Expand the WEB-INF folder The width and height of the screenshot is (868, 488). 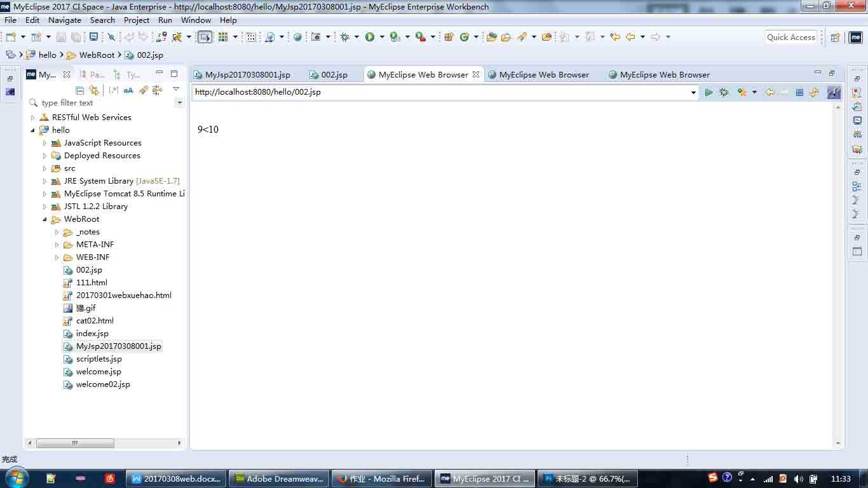click(x=57, y=257)
